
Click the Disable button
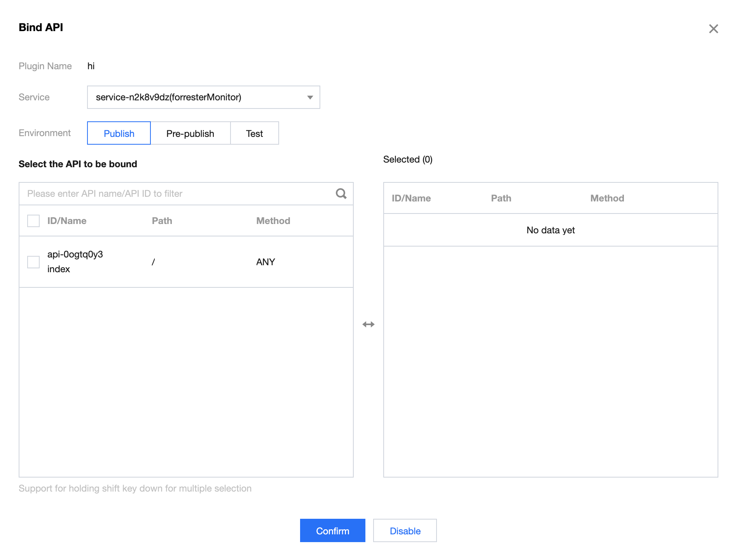[405, 531]
